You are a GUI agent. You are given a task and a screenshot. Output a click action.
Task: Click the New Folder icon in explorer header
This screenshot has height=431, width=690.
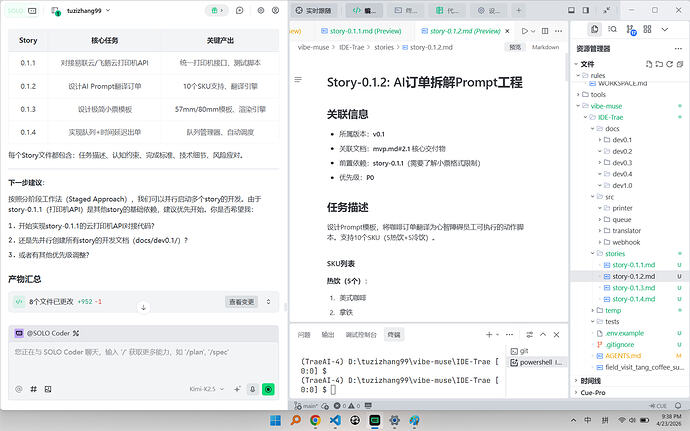click(x=659, y=64)
